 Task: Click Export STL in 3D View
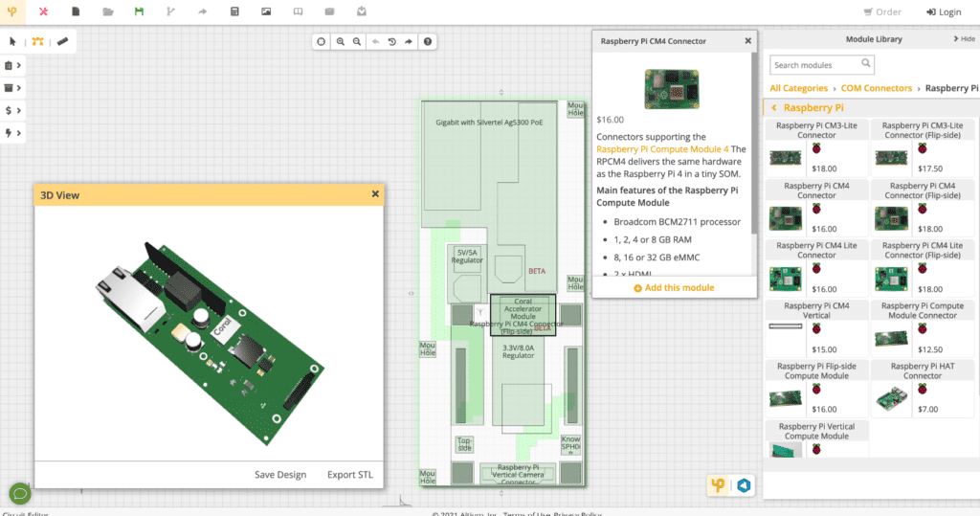click(x=349, y=475)
